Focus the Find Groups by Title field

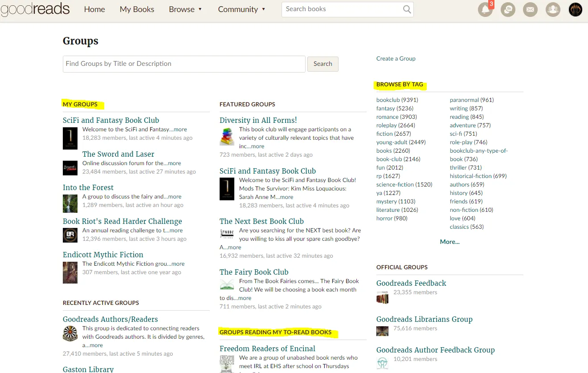[184, 64]
